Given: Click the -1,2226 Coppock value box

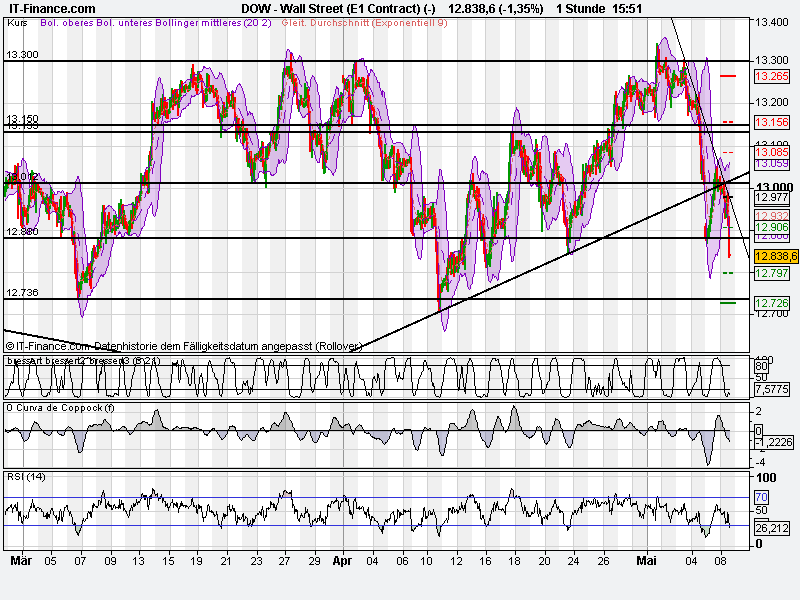Looking at the screenshot, I should 774,442.
